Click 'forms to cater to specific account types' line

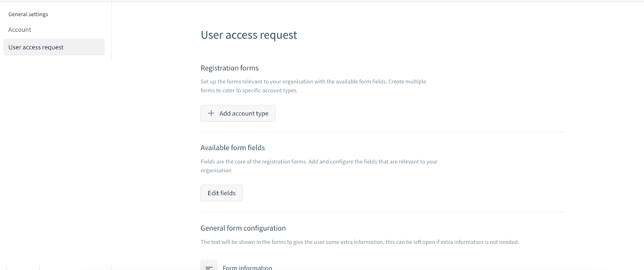point(249,91)
